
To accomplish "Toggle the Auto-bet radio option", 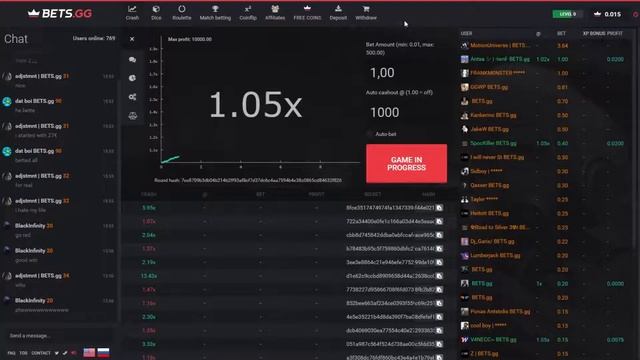I will pyautogui.click(x=369, y=134).
